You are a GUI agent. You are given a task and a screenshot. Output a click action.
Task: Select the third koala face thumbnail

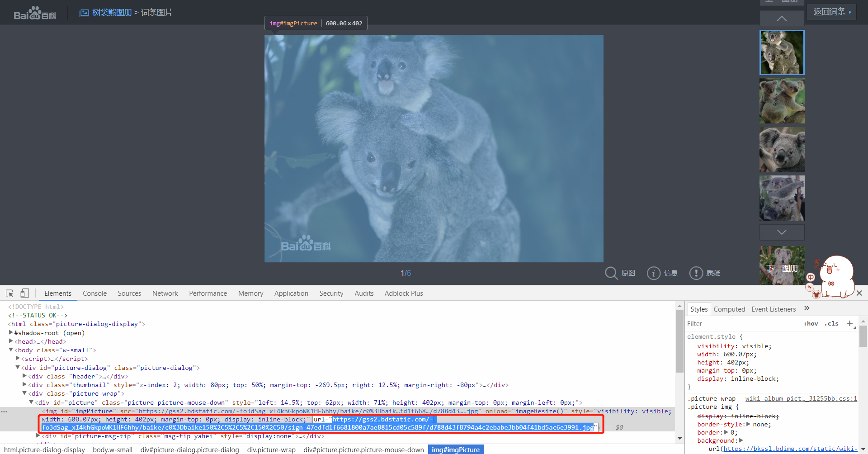[782, 150]
